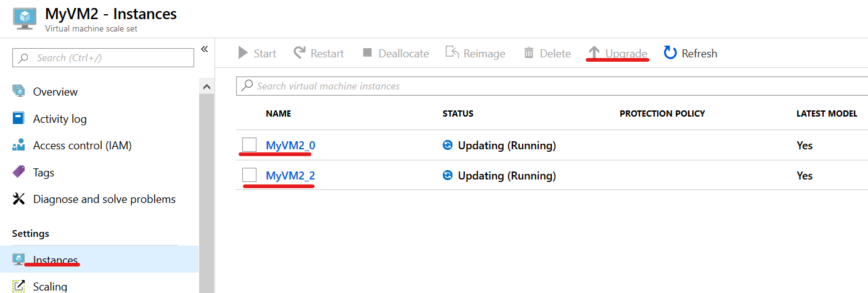Image resolution: width=868 pixels, height=293 pixels.
Task: Open the MyVM2_0 instance link
Action: click(290, 146)
